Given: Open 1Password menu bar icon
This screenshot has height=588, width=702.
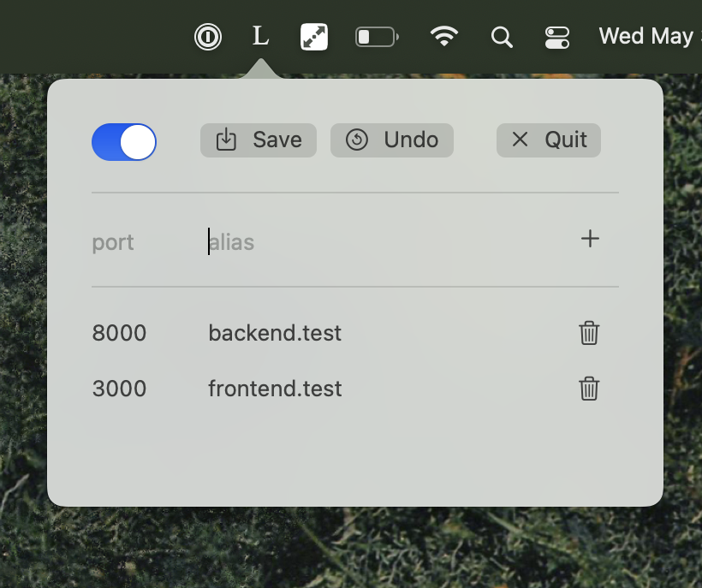Looking at the screenshot, I should [208, 36].
